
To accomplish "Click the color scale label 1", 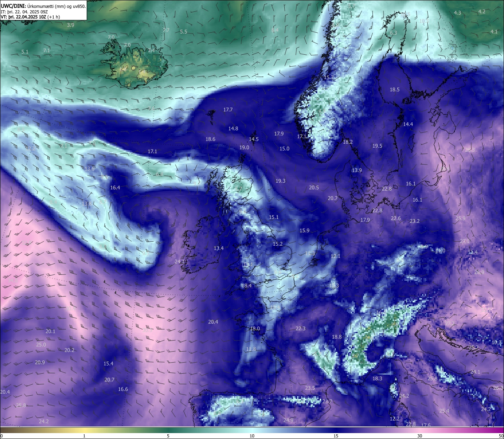I will [84, 436].
